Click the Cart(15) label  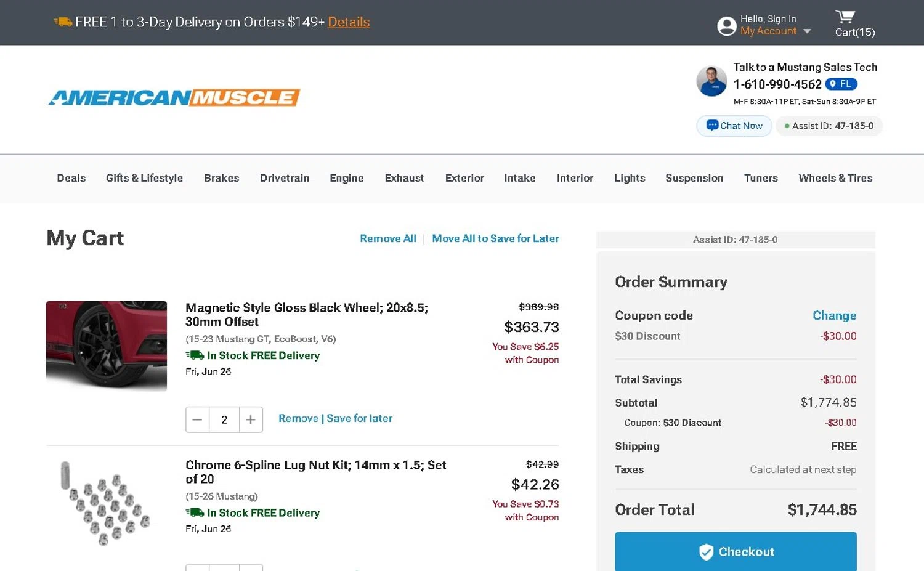click(x=855, y=33)
